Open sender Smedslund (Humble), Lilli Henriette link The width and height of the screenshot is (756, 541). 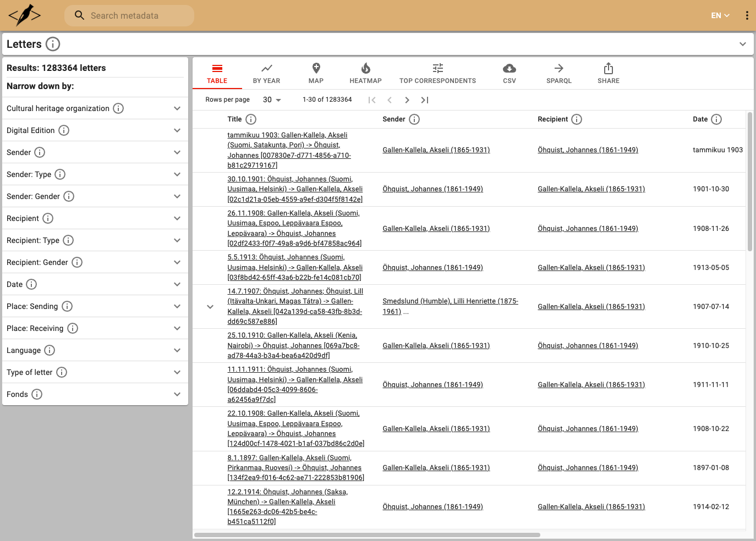pos(451,306)
